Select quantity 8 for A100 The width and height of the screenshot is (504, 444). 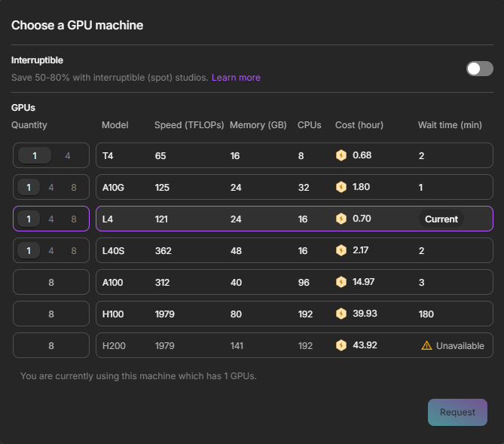(x=51, y=282)
